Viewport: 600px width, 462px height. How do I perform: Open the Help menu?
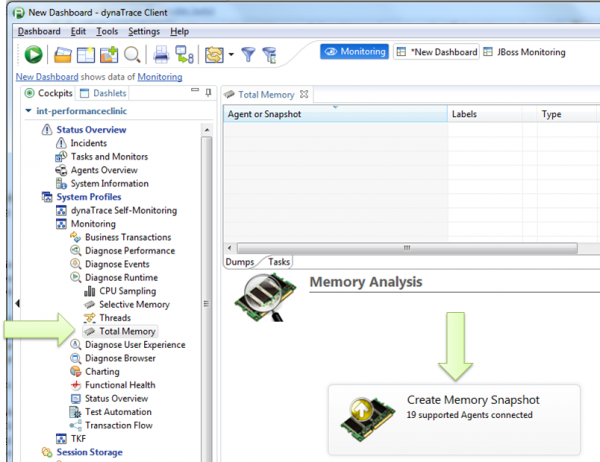coord(179,31)
